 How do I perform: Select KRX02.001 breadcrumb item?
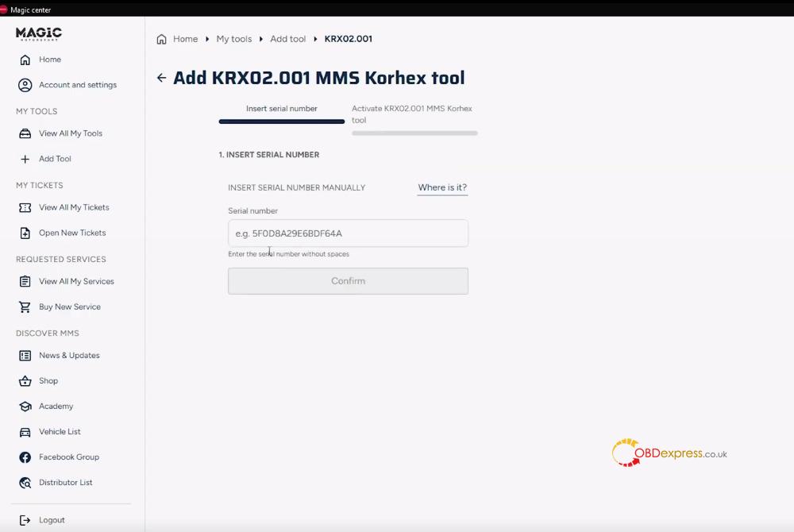tap(349, 38)
